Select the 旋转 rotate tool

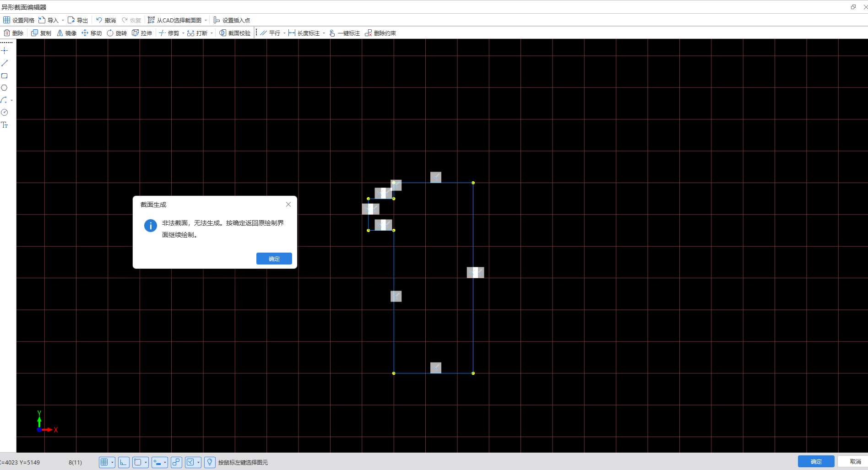(x=117, y=33)
